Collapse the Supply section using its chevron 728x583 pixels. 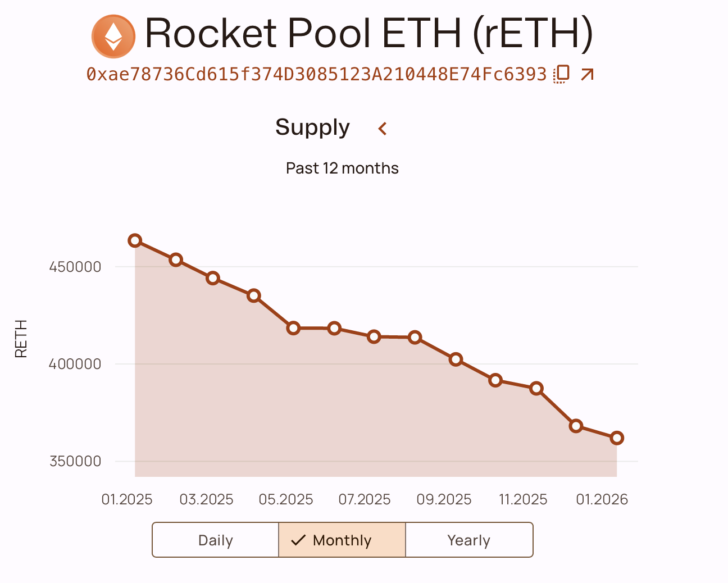coord(382,129)
